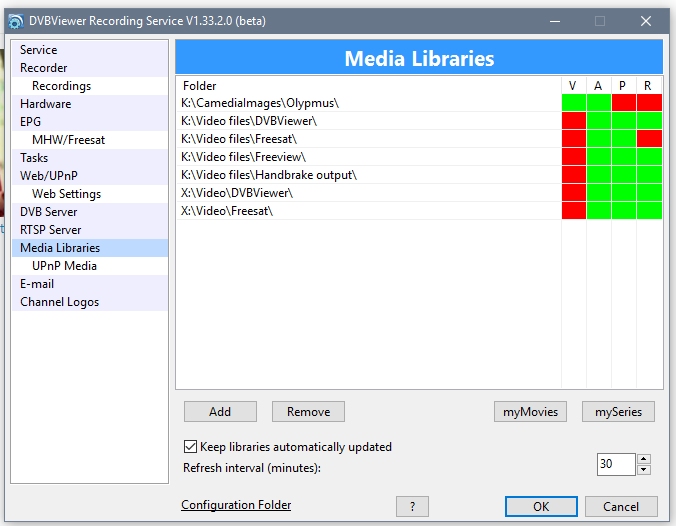Select Media Libraries in the sidebar
Screen dimensions: 676x526
[90, 248]
